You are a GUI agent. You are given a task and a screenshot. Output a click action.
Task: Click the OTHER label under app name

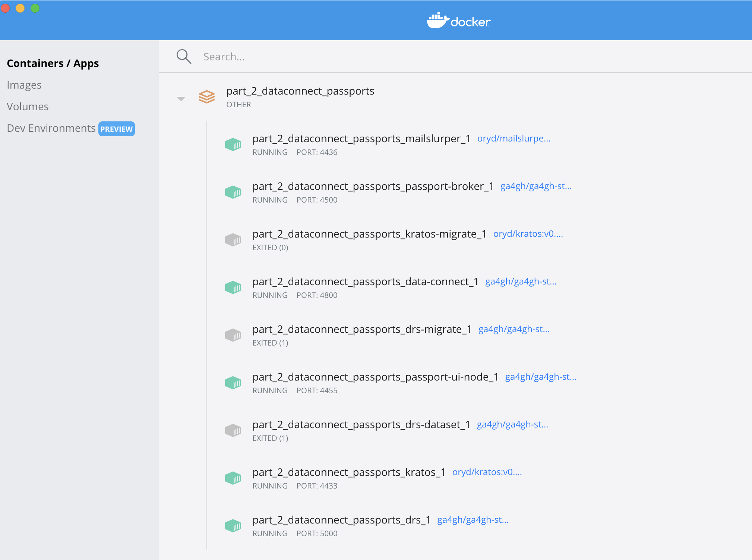click(238, 105)
